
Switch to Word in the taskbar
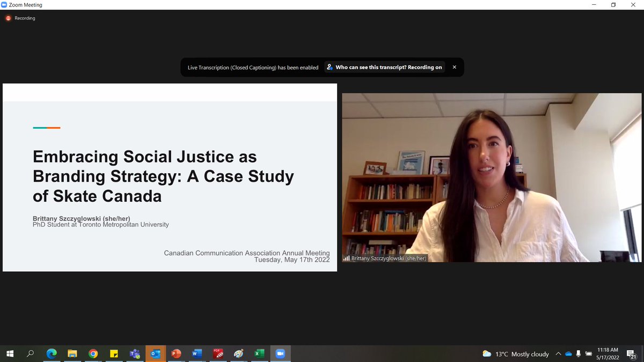tap(196, 353)
